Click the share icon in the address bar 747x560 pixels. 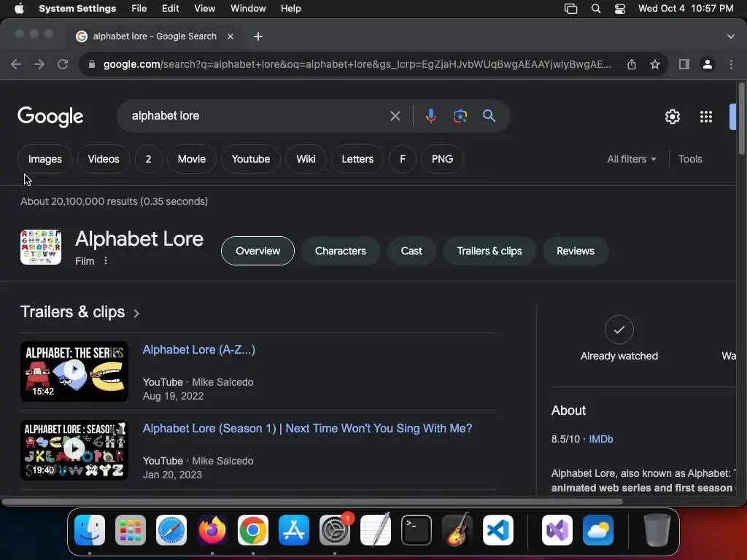(632, 64)
